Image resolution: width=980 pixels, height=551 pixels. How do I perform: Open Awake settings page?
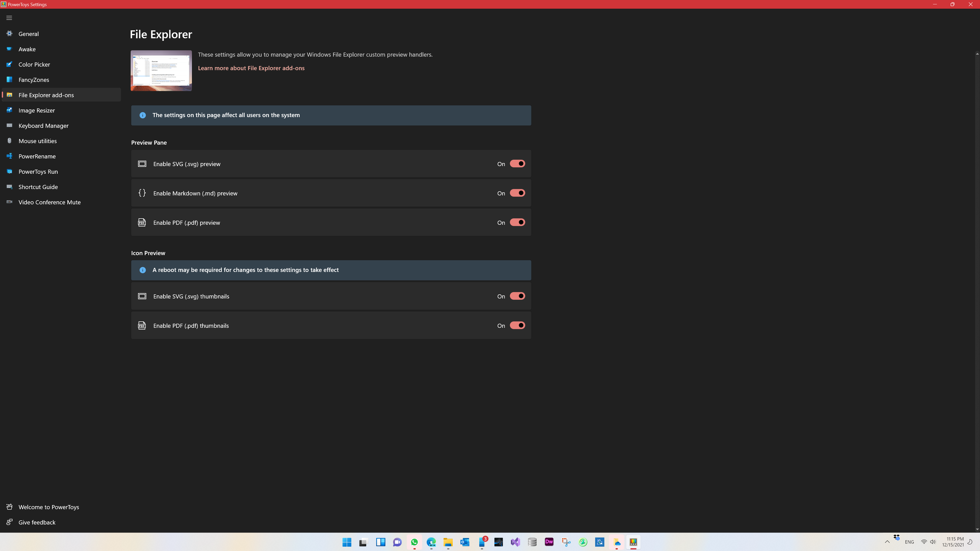click(x=61, y=49)
